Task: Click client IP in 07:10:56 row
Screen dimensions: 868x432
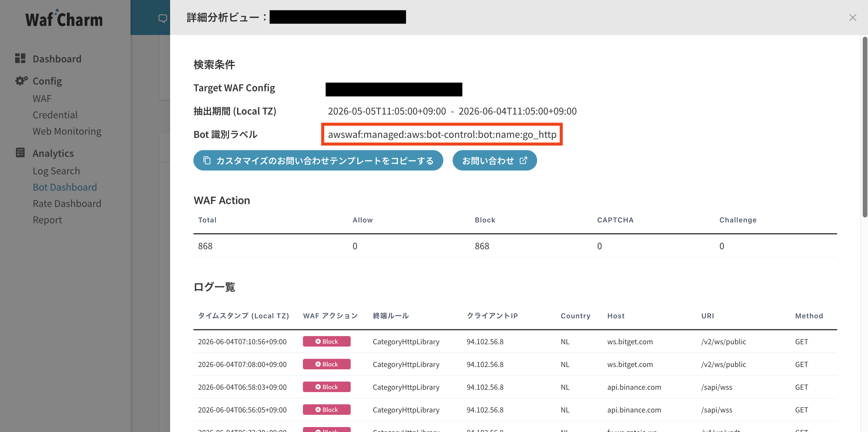Action: pos(485,342)
